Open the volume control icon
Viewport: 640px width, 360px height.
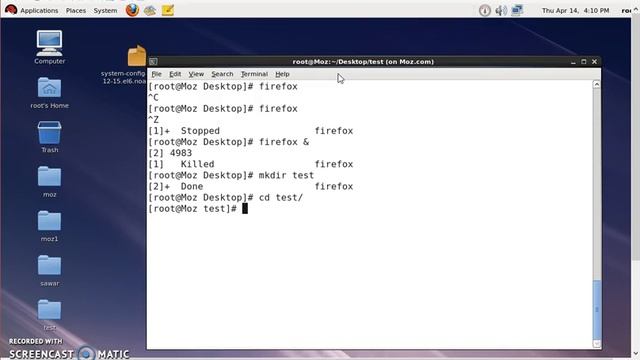[x=501, y=11]
